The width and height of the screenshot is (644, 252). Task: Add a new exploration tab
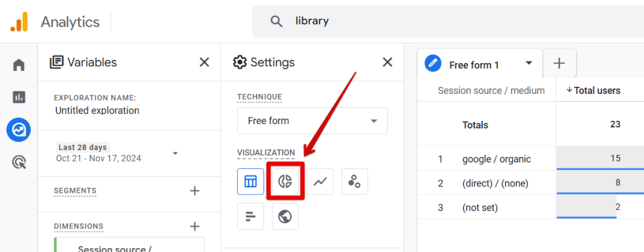coord(559,64)
